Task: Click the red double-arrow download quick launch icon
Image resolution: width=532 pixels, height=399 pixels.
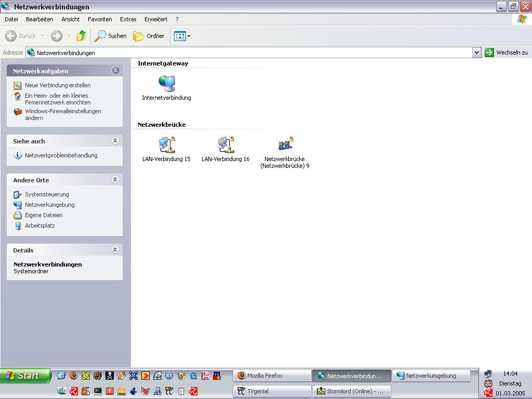Action: pos(110,391)
